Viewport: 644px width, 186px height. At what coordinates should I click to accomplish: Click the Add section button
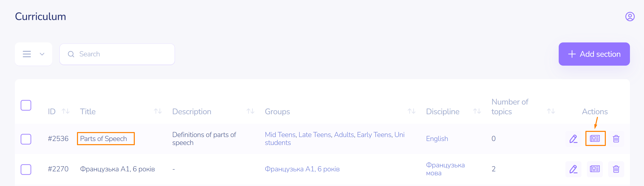[x=594, y=54]
